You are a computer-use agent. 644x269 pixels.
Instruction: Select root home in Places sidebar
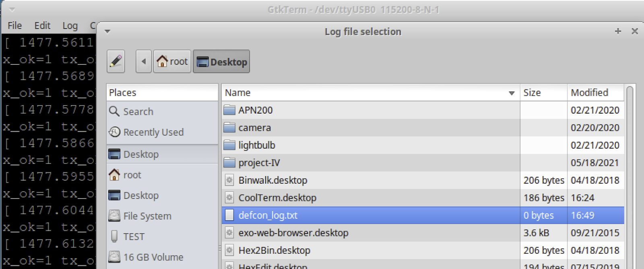(132, 175)
